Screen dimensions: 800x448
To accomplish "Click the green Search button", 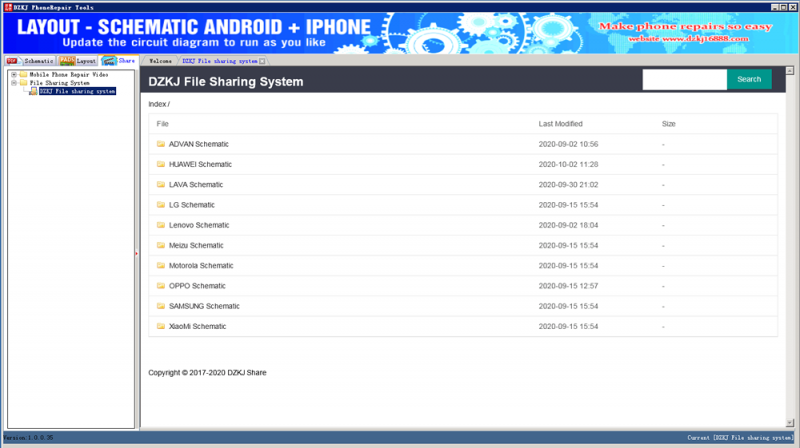I will (749, 79).
